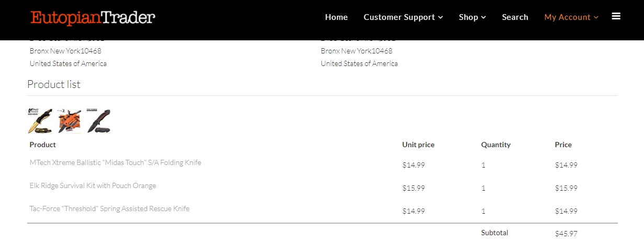Select the $45.97 subtotal amount

click(566, 234)
